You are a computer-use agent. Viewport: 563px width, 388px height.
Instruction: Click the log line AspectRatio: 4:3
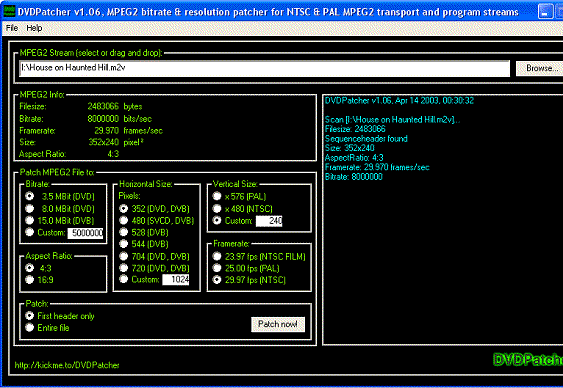[x=354, y=158]
